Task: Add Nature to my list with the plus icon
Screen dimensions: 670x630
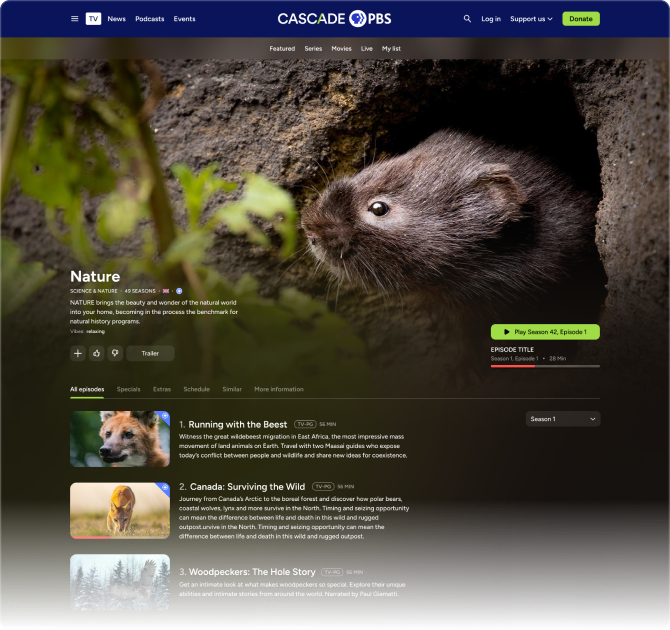Action: [78, 353]
